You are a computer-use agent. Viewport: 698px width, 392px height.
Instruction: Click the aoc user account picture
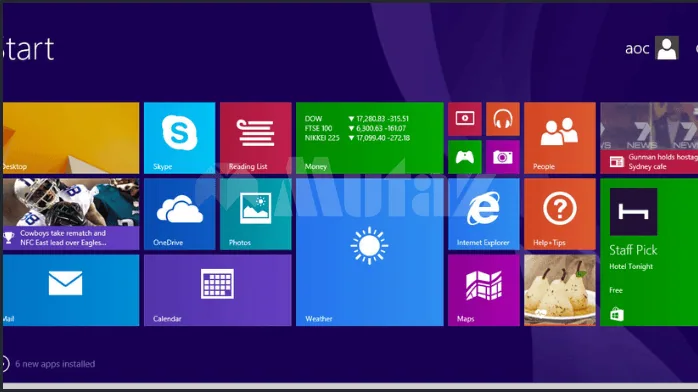pos(666,48)
